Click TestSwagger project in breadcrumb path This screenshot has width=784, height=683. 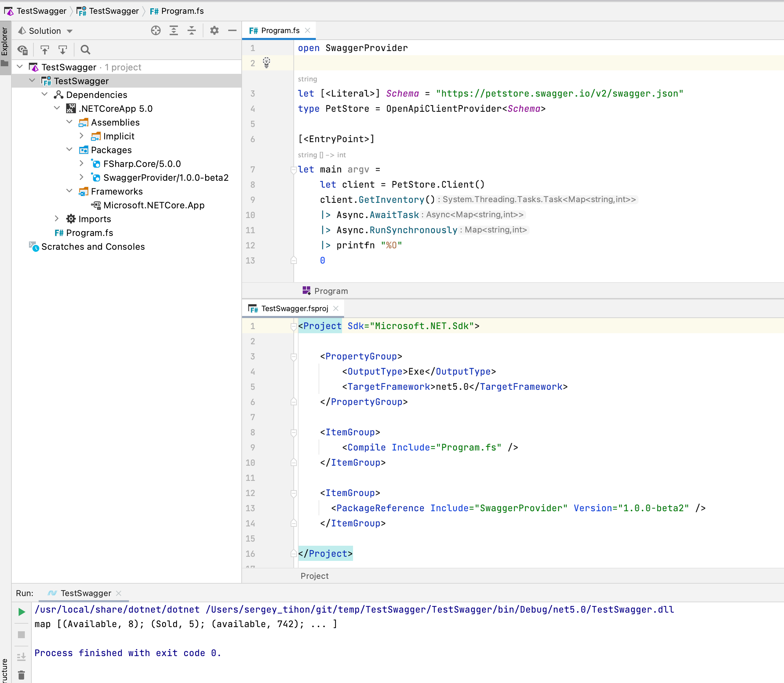(x=113, y=11)
